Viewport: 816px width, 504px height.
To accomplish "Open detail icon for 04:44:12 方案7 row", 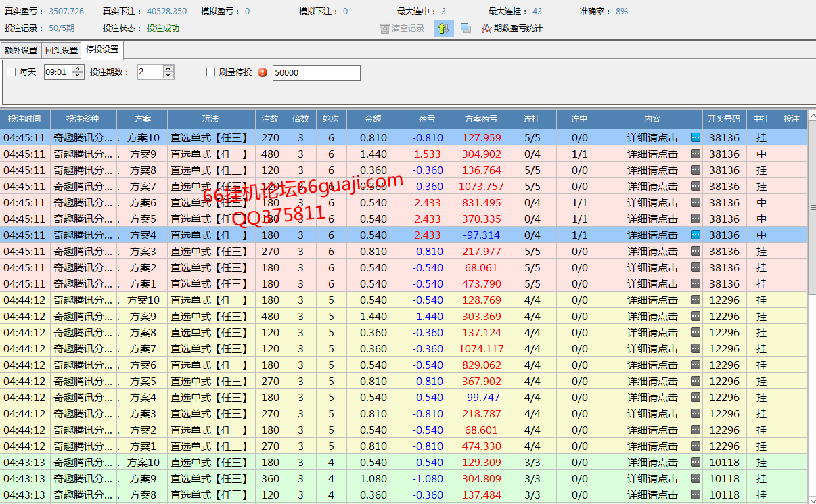I will pyautogui.click(x=696, y=348).
